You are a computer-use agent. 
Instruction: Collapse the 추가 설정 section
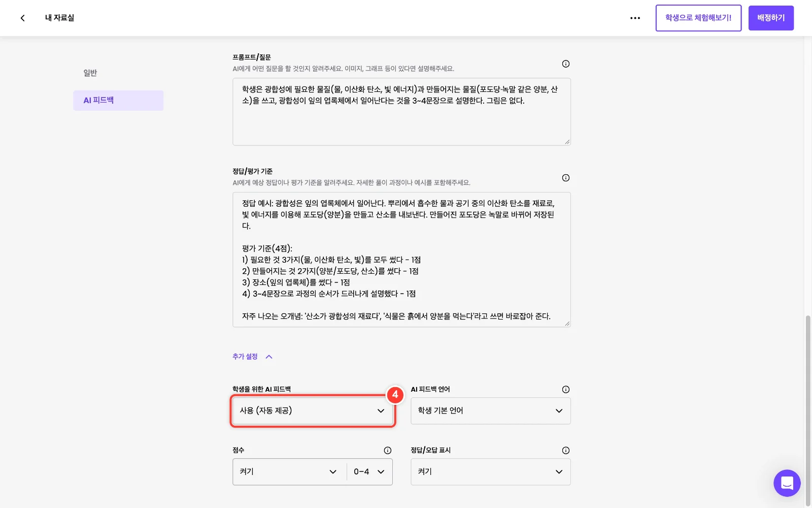coord(252,357)
